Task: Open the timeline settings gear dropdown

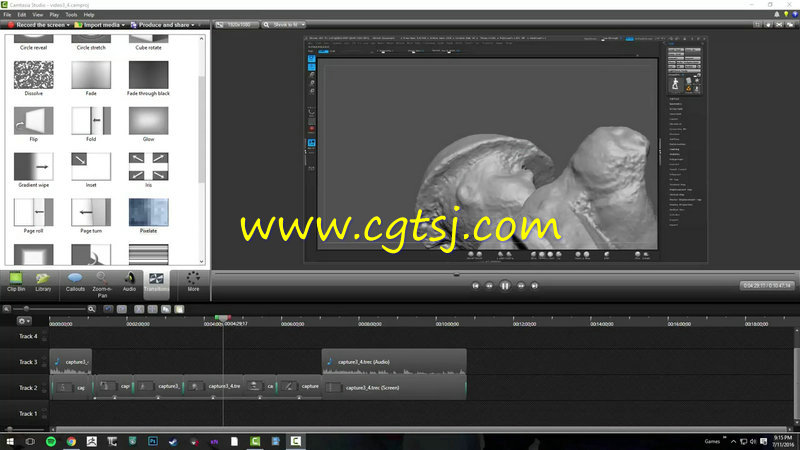Action: (24, 321)
